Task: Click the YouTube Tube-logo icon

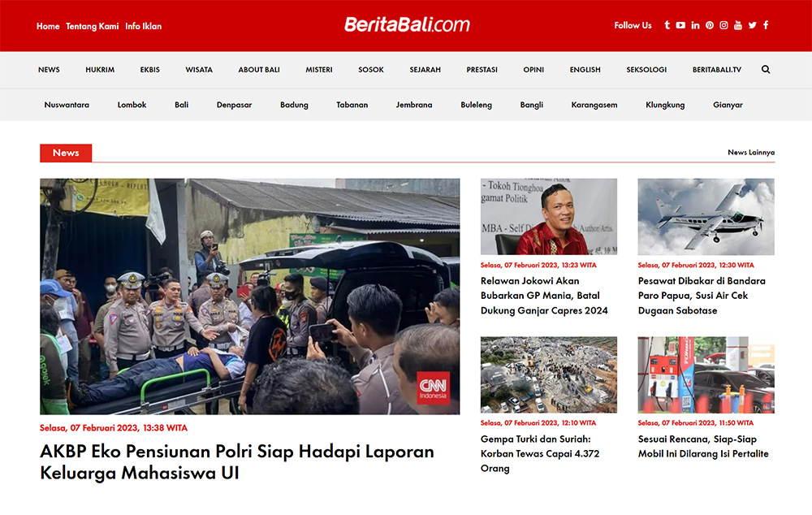Action: coord(738,25)
